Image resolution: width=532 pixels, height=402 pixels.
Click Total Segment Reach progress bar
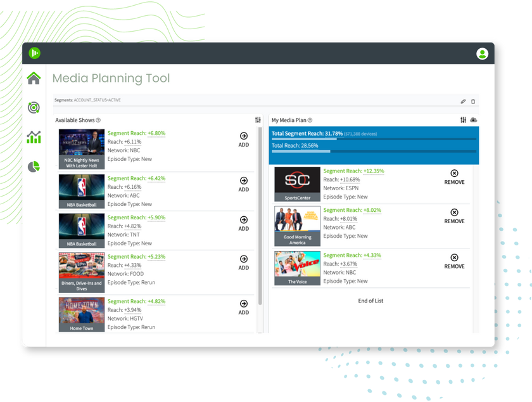click(374, 139)
